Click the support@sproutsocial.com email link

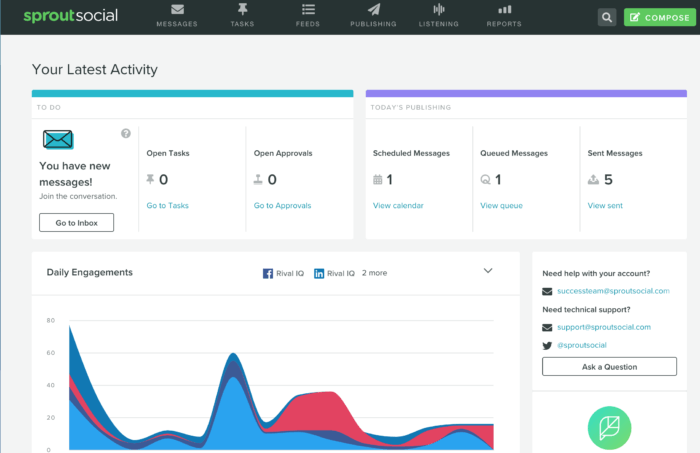pos(605,327)
